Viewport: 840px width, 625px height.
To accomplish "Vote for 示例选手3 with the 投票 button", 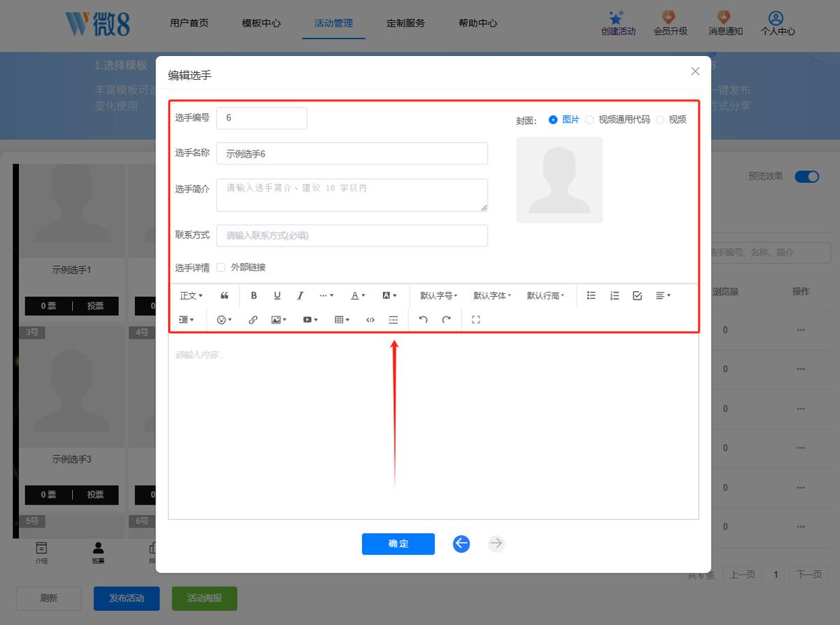I will point(95,495).
